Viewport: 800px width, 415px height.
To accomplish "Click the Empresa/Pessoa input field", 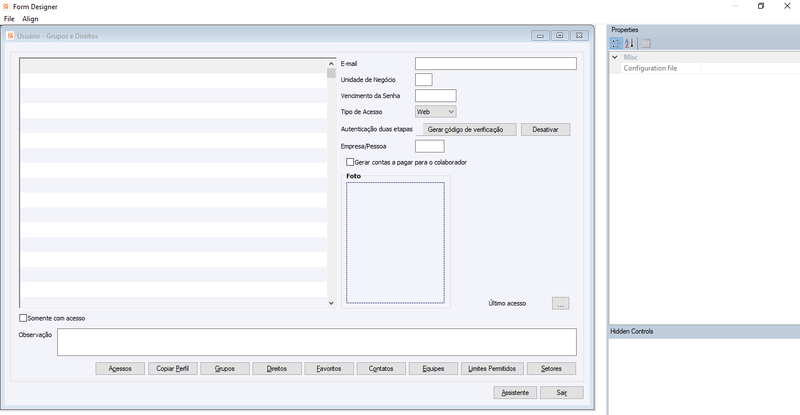I will pyautogui.click(x=430, y=146).
